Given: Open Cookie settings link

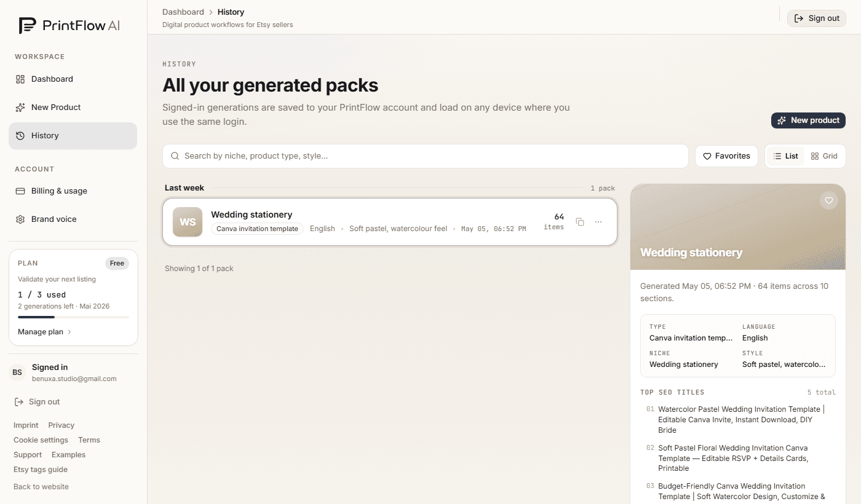Looking at the screenshot, I should (x=41, y=440).
